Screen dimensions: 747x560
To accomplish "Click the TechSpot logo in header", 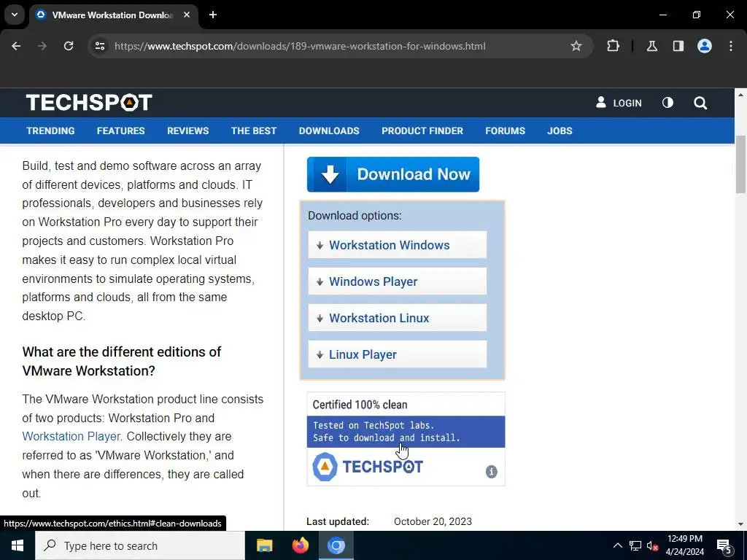I will pos(89,103).
